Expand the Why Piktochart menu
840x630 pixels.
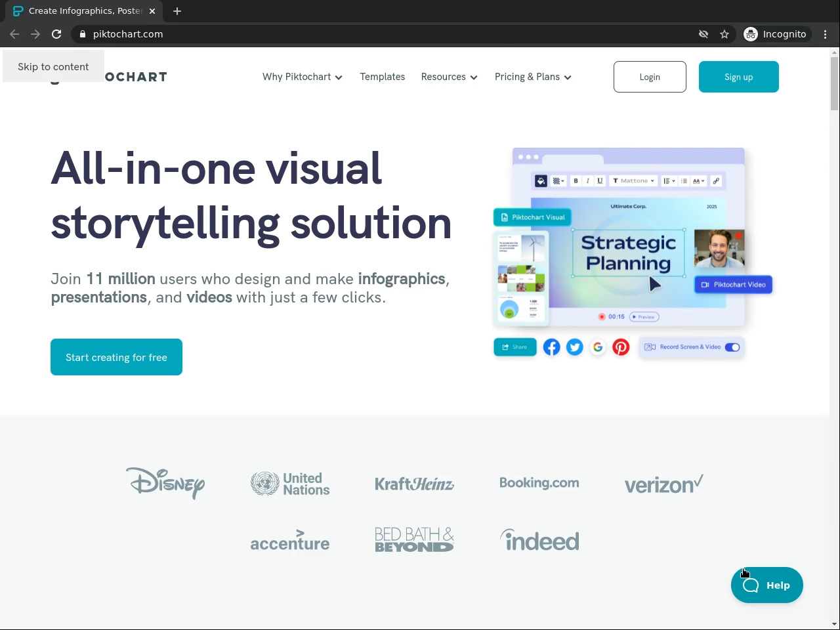[303, 77]
